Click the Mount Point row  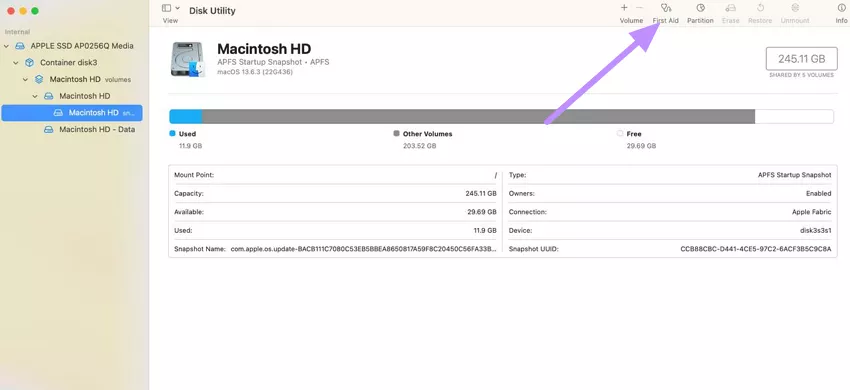[x=335, y=175]
